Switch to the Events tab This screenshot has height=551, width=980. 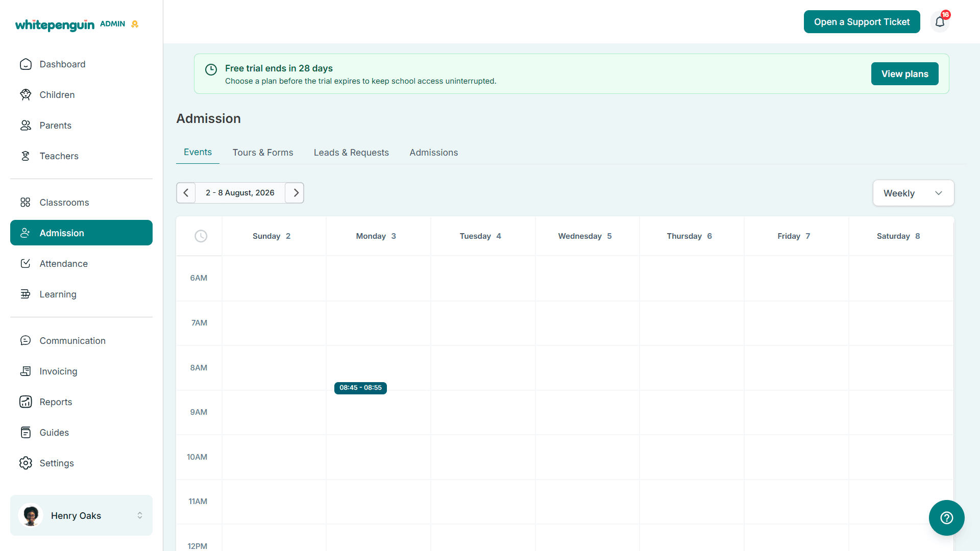click(198, 152)
